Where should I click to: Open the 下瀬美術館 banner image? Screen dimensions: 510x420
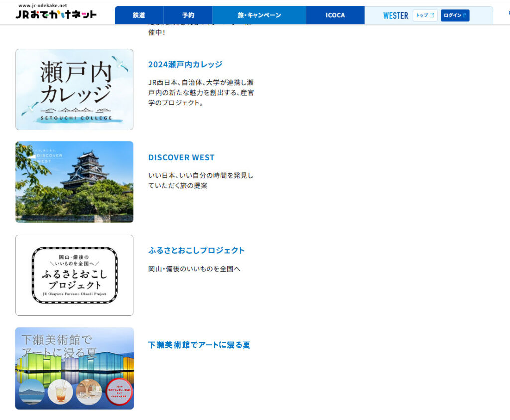[x=75, y=368]
